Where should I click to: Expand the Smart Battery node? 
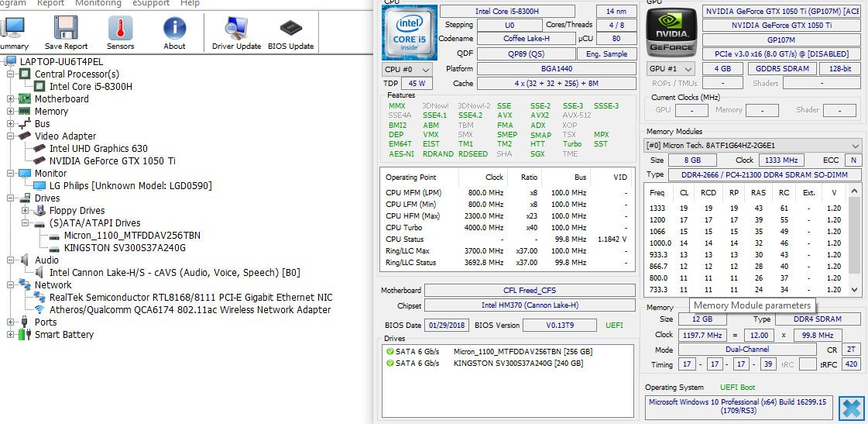[x=10, y=334]
